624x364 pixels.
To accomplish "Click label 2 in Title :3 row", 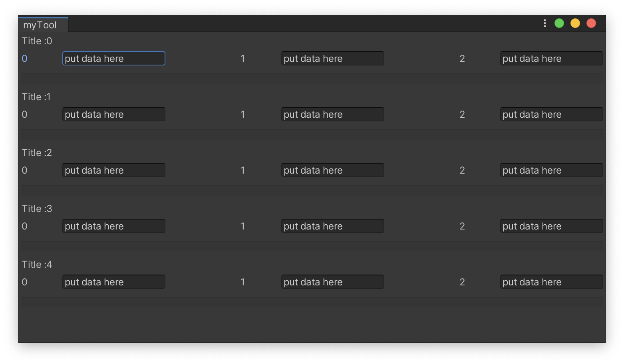I will [x=462, y=226].
